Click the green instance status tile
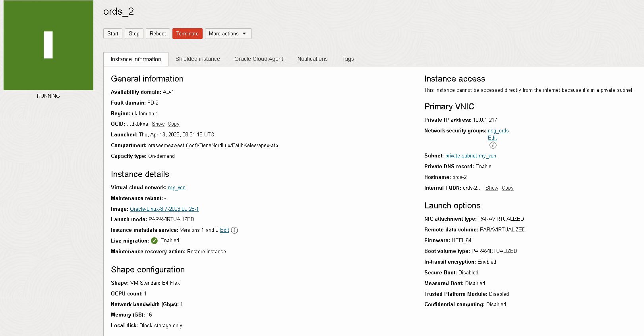Screen dimensions: 644x336 click(48, 45)
